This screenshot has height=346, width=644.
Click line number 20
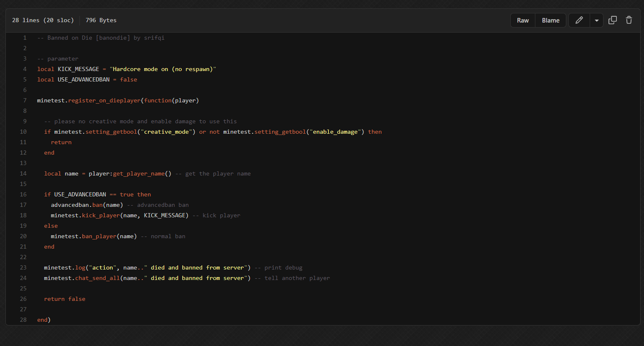pyautogui.click(x=23, y=236)
